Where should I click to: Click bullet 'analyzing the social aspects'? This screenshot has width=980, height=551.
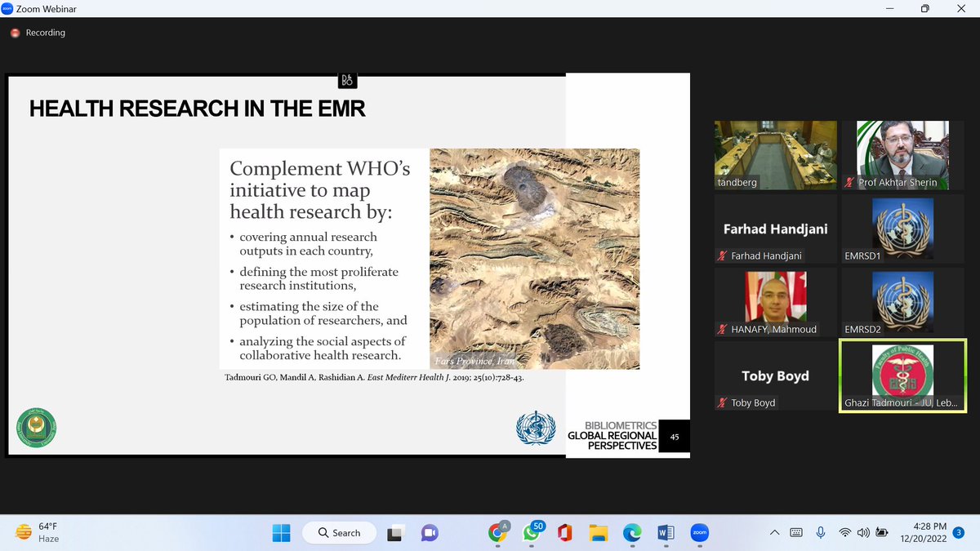(x=318, y=348)
